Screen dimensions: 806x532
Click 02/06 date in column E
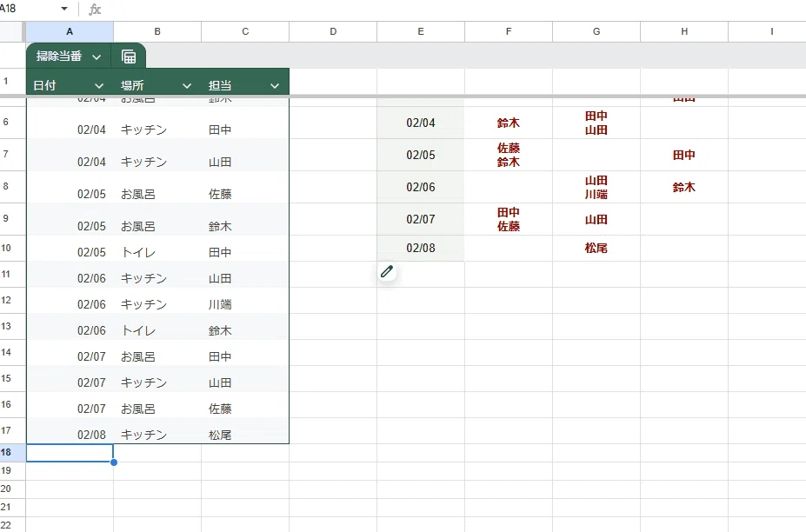point(421,187)
